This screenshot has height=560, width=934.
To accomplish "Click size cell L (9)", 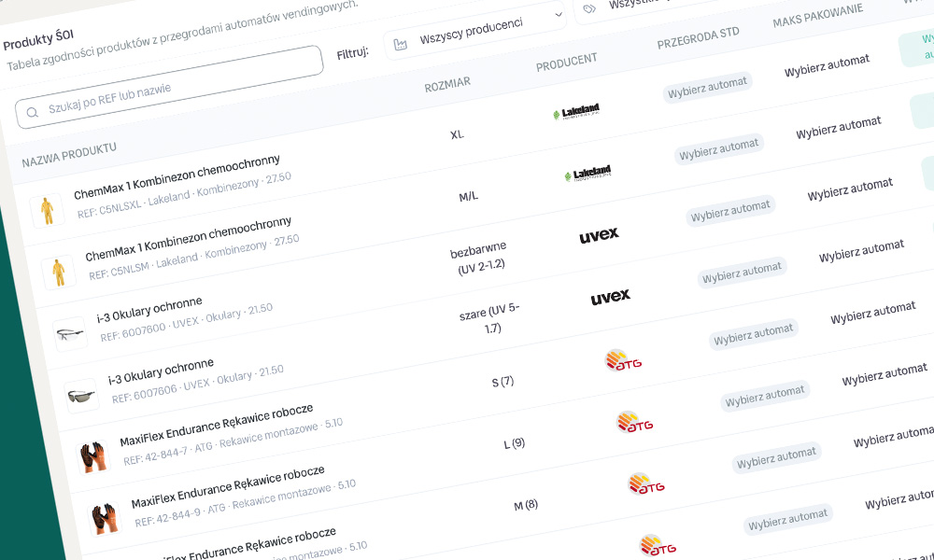I will 514,443.
